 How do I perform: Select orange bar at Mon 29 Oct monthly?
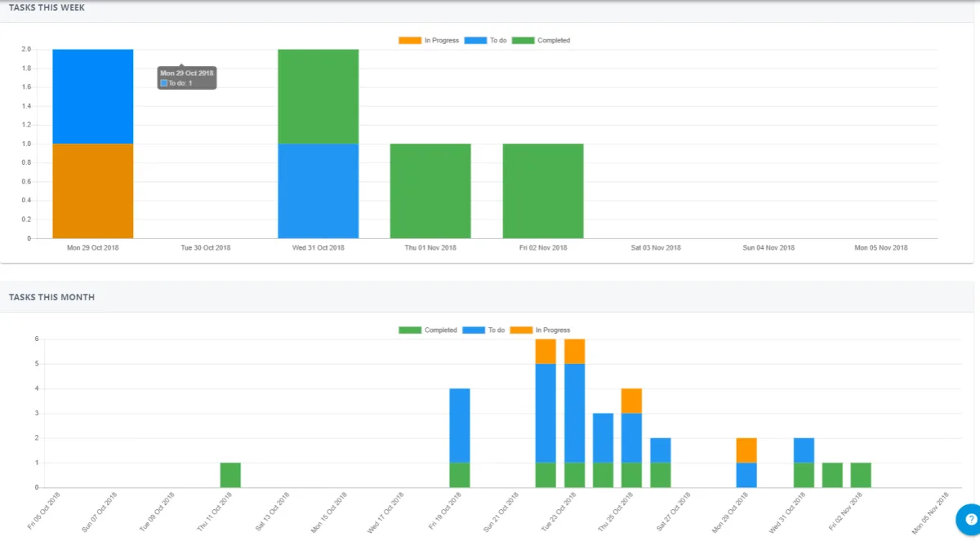(746, 450)
